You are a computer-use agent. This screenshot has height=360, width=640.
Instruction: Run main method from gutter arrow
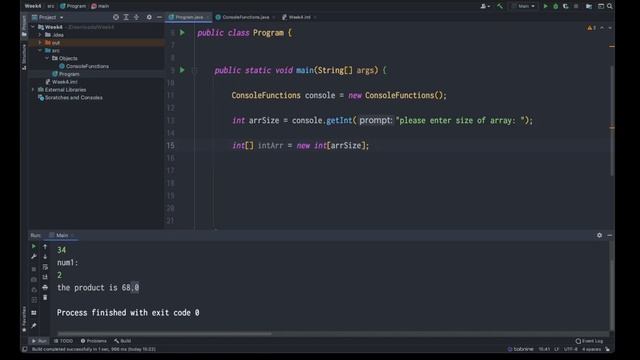(182, 70)
